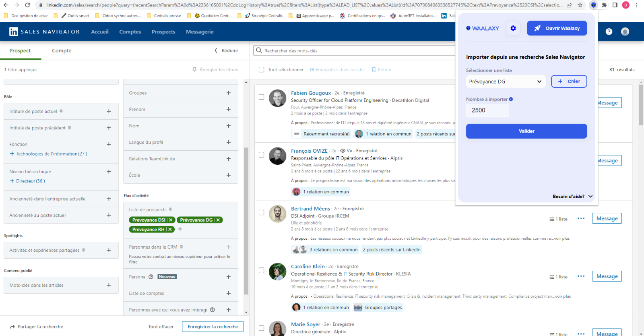Open Prospects in navigation bar
The width and height of the screenshot is (644, 336).
point(163,31)
